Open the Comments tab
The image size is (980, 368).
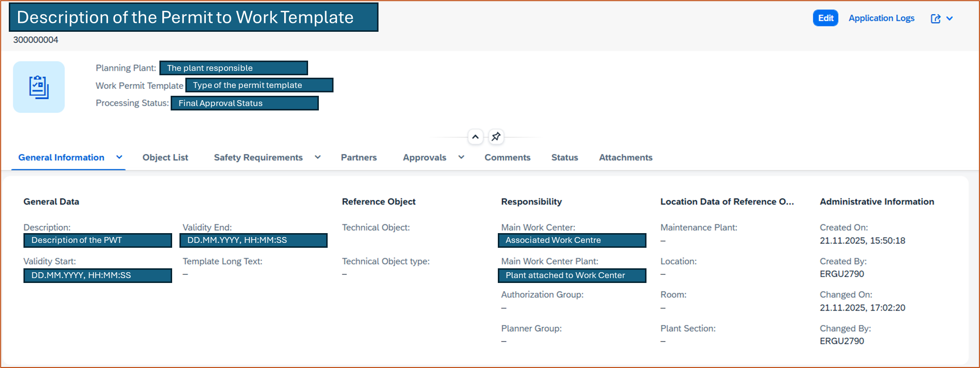[507, 157]
